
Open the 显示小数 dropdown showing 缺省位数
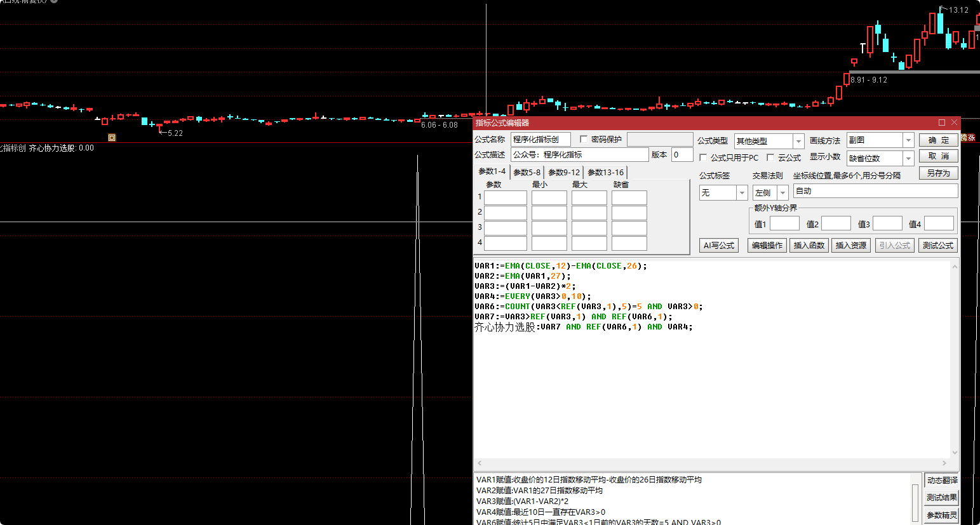click(x=908, y=158)
